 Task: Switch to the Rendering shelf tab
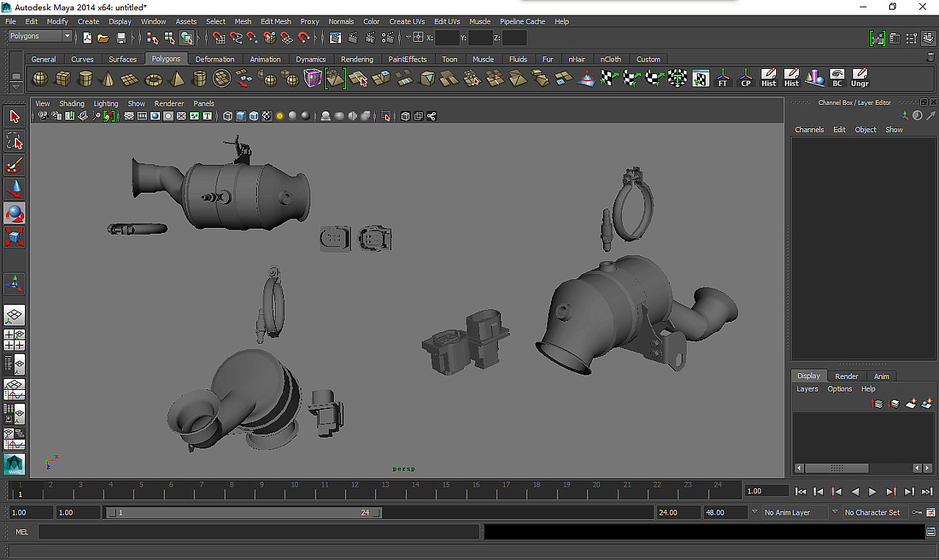pyautogui.click(x=357, y=59)
